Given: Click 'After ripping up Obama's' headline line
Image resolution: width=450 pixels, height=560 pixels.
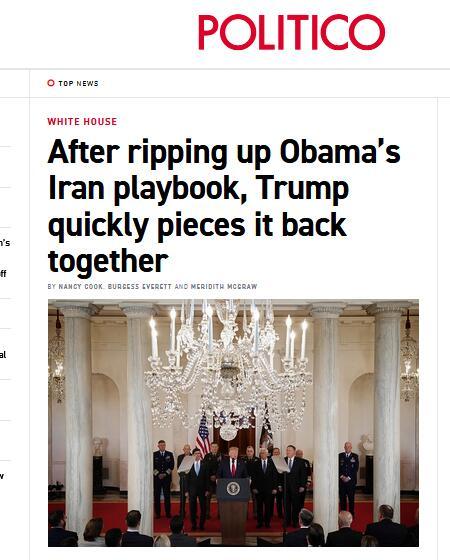Looking at the screenshot, I should 224,152.
